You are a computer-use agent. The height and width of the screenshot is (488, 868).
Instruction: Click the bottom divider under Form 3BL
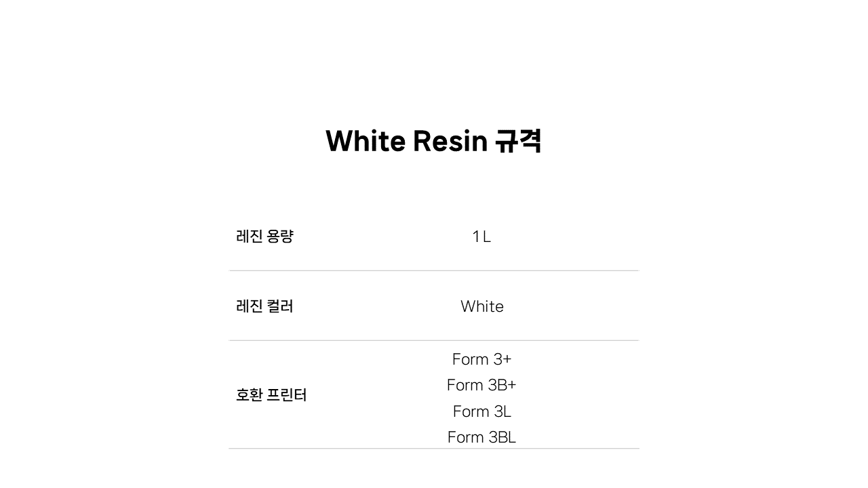coord(434,449)
